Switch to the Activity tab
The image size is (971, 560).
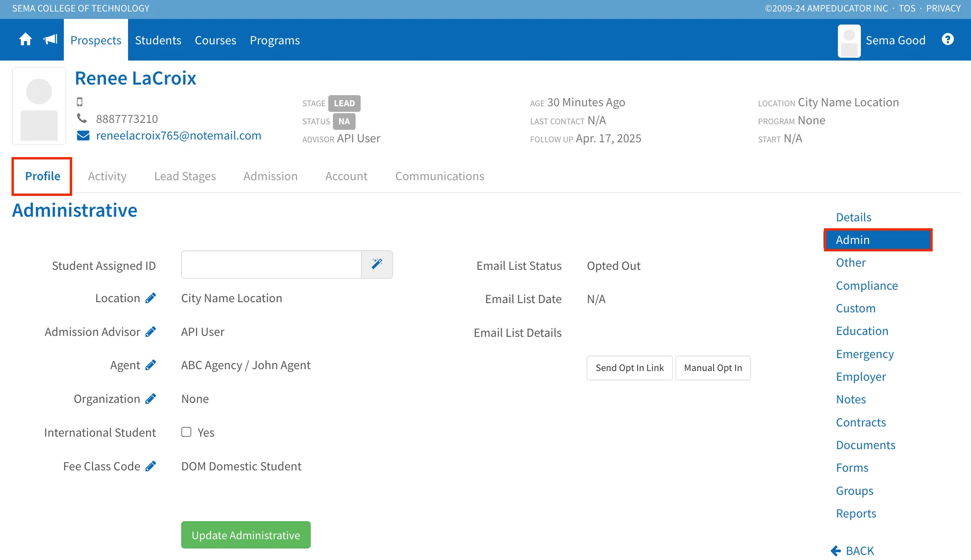(x=107, y=176)
